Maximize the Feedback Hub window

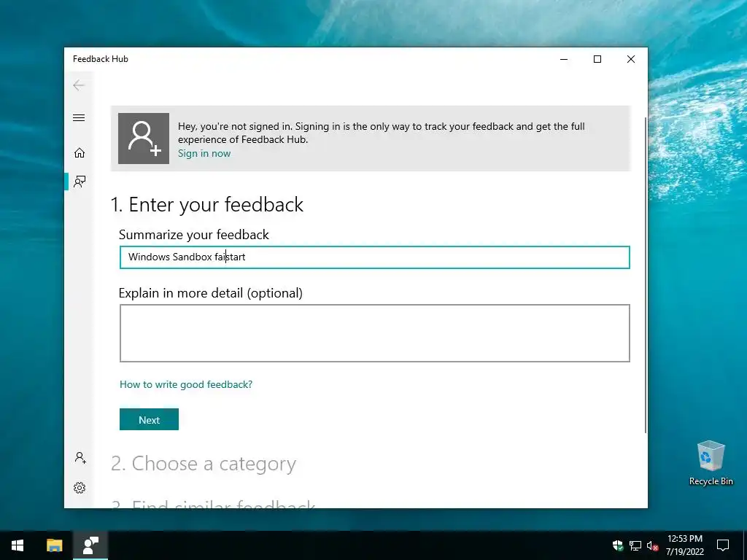597,59
